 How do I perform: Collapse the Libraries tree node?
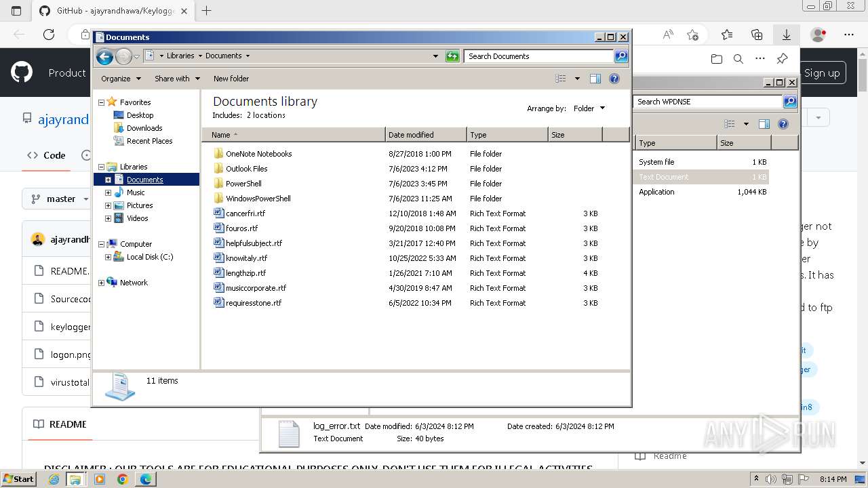[101, 167]
